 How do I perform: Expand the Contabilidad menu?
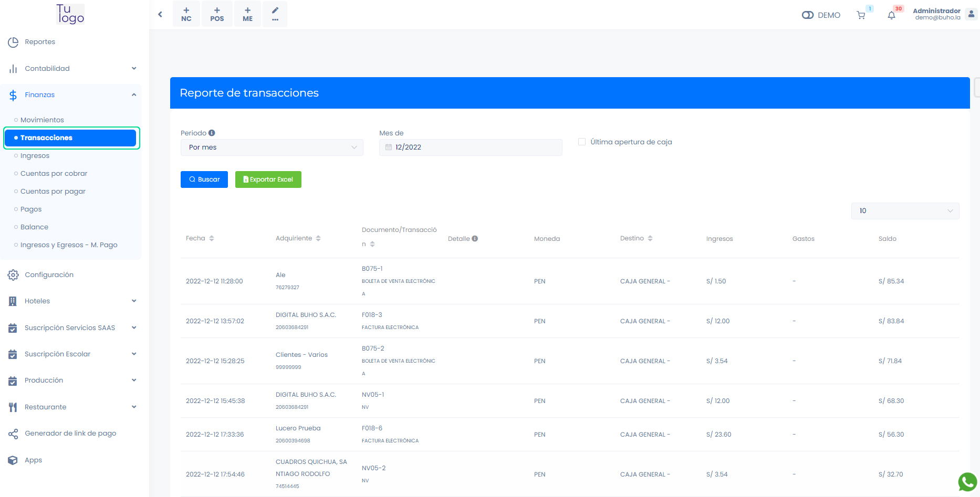click(x=71, y=69)
